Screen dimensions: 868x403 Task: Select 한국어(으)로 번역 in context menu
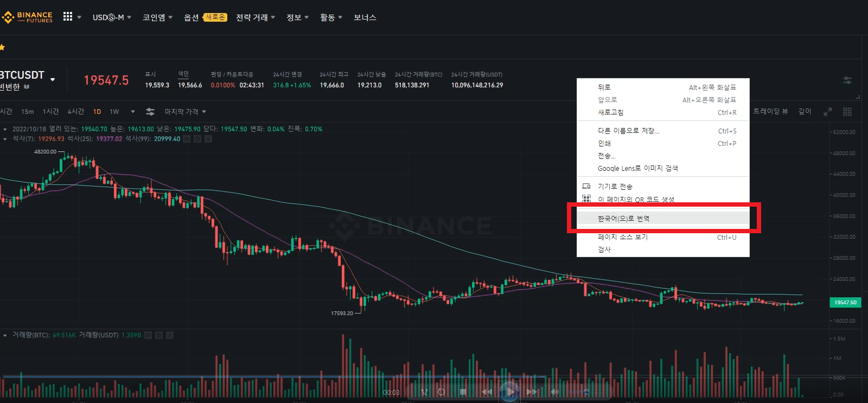click(x=624, y=219)
